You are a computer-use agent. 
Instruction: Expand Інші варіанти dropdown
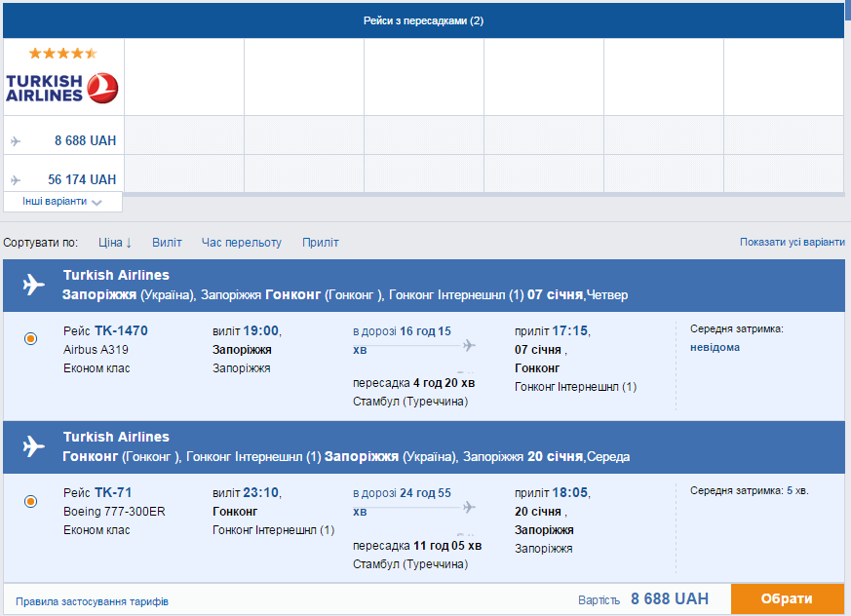click(62, 202)
